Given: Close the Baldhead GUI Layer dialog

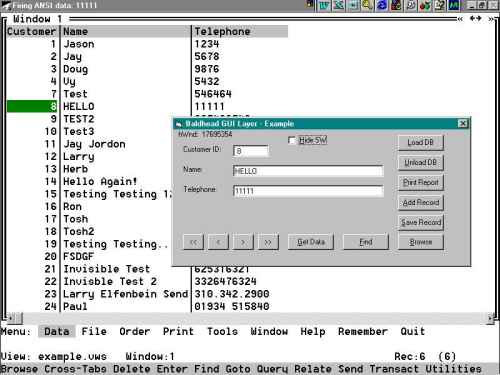Looking at the screenshot, I should [x=463, y=124].
